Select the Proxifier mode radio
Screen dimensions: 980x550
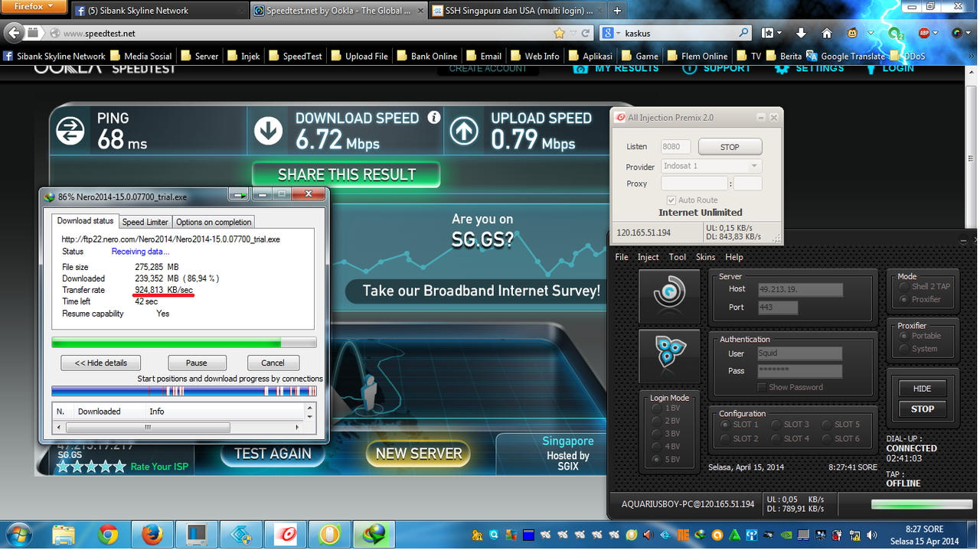click(x=903, y=299)
